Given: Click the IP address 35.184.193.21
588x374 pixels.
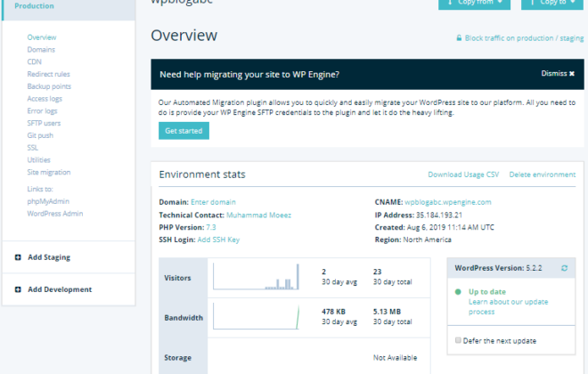Looking at the screenshot, I should click(439, 215).
